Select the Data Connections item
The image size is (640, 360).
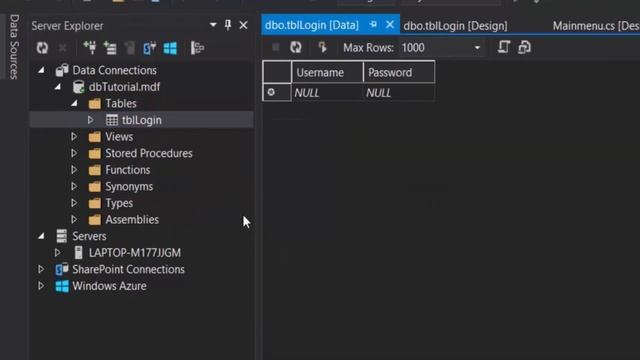(114, 70)
